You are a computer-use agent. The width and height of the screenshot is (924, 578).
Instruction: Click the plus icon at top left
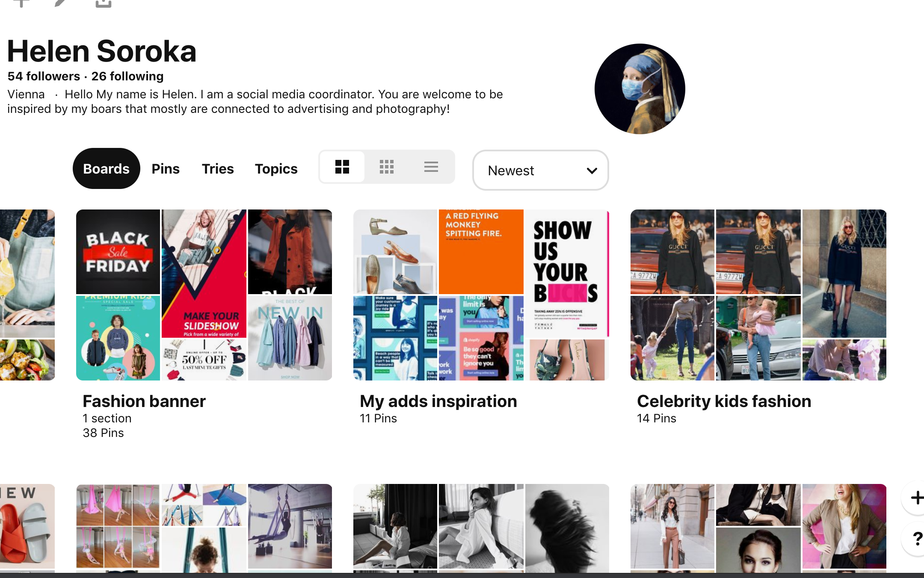coord(21,3)
